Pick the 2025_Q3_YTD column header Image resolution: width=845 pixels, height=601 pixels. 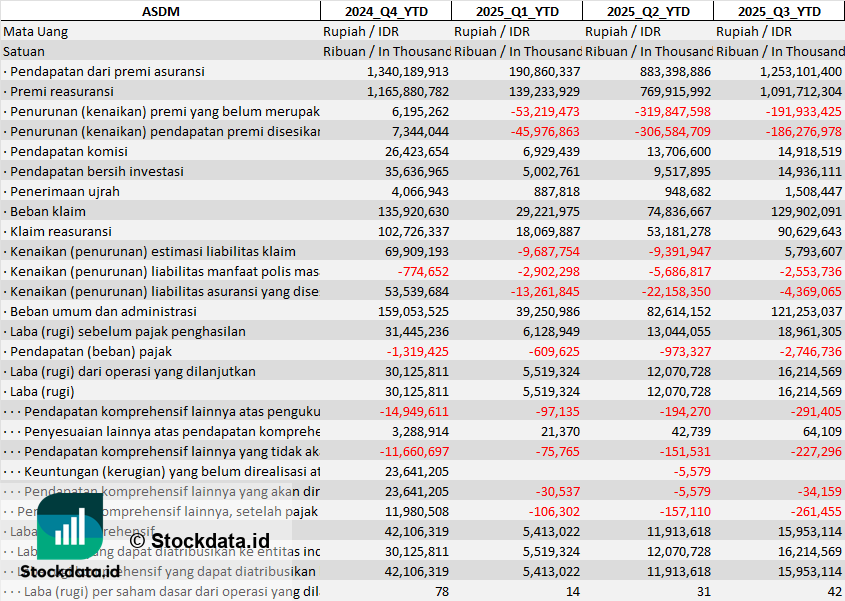[779, 11]
